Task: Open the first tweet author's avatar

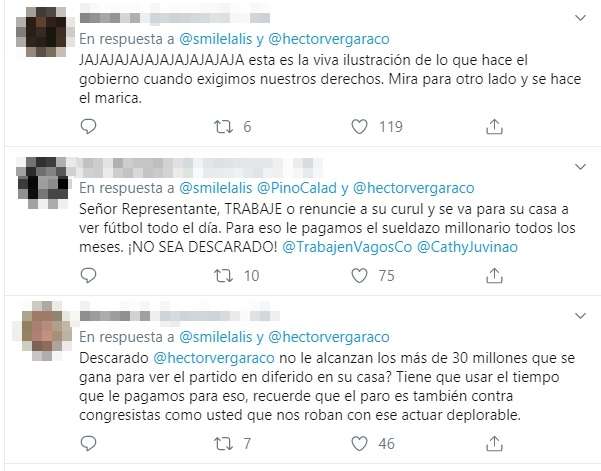Action: tap(42, 32)
